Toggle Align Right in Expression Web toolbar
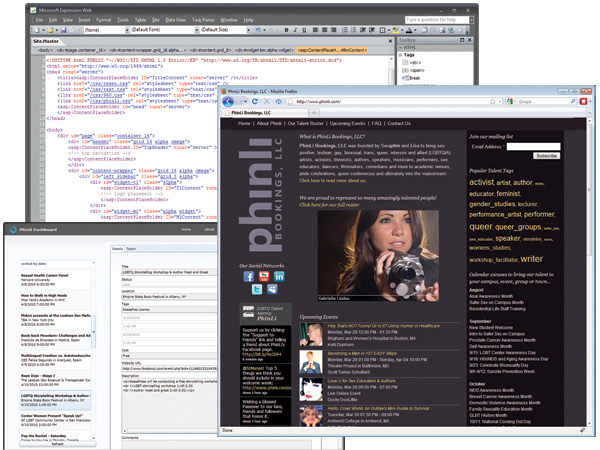 334,30
